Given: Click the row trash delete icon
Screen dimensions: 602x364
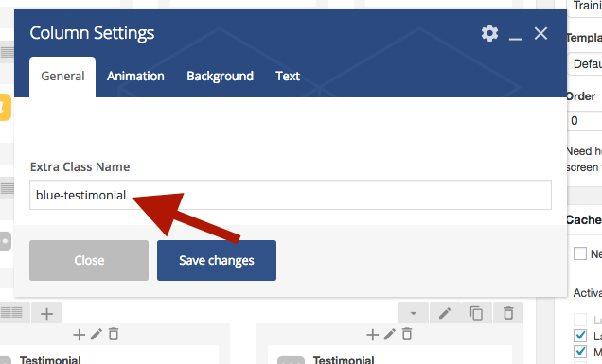Looking at the screenshot, I should [x=508, y=313].
